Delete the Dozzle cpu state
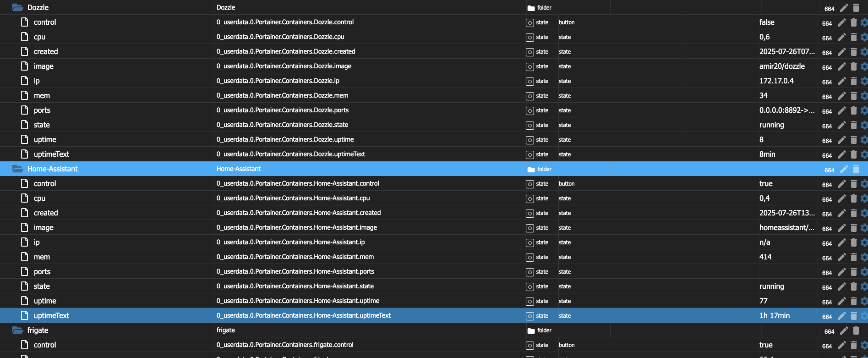The width and height of the screenshot is (868, 358). pyautogui.click(x=853, y=37)
